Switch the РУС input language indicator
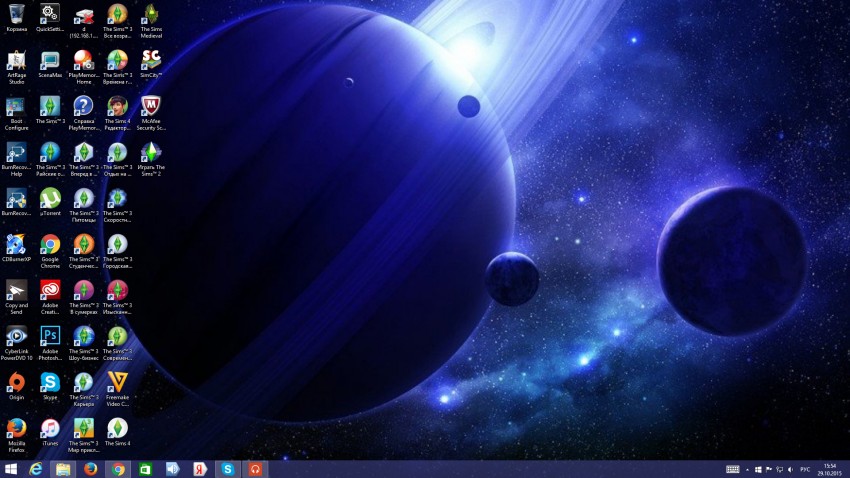 [804, 468]
